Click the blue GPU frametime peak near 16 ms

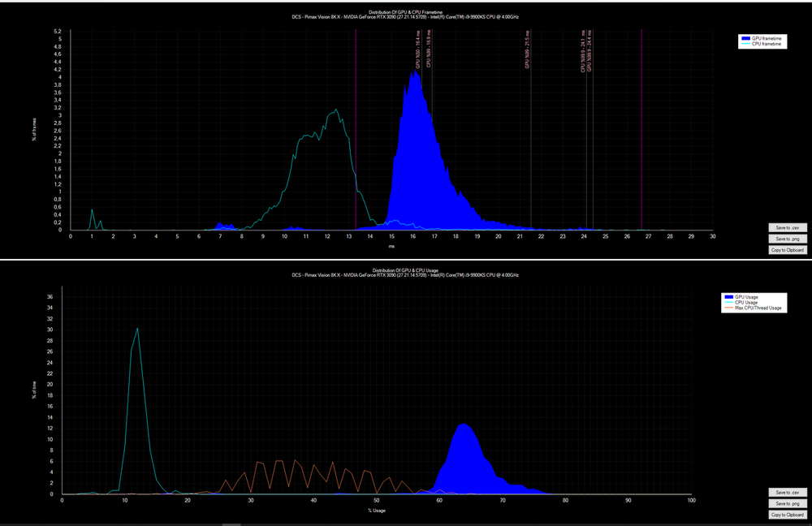point(414,72)
